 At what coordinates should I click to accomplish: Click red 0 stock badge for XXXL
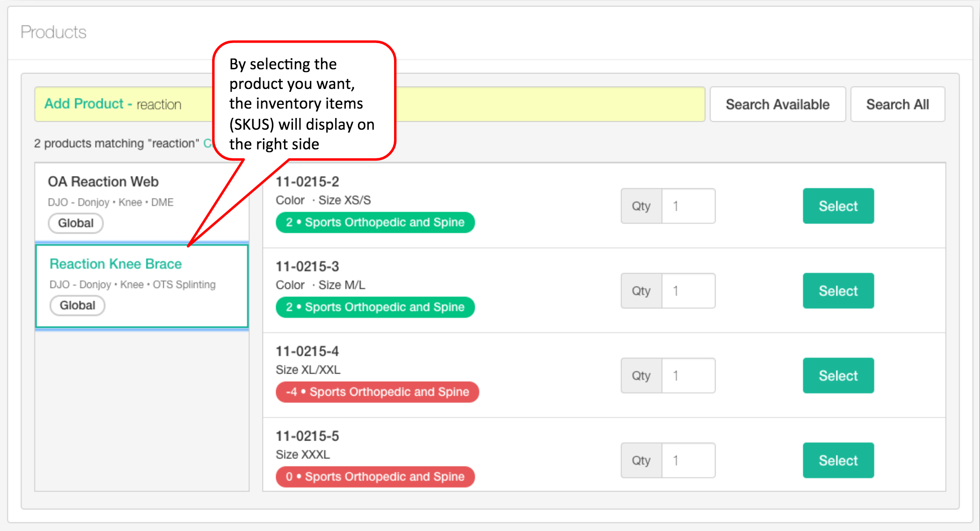point(375,477)
